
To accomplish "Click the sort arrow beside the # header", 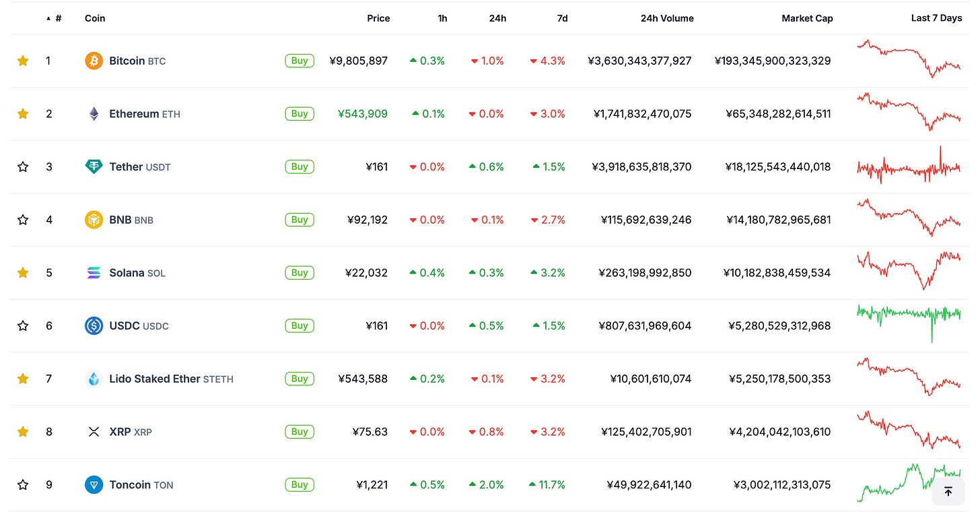I will (x=48, y=19).
